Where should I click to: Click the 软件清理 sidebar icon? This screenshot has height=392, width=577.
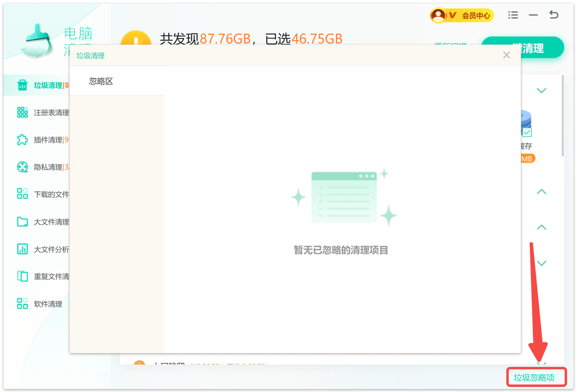pyautogui.click(x=22, y=304)
